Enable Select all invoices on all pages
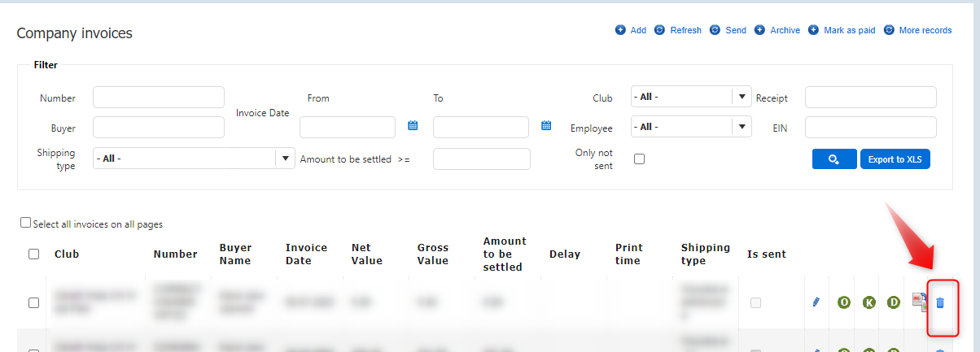The height and width of the screenshot is (352, 980). [x=26, y=223]
